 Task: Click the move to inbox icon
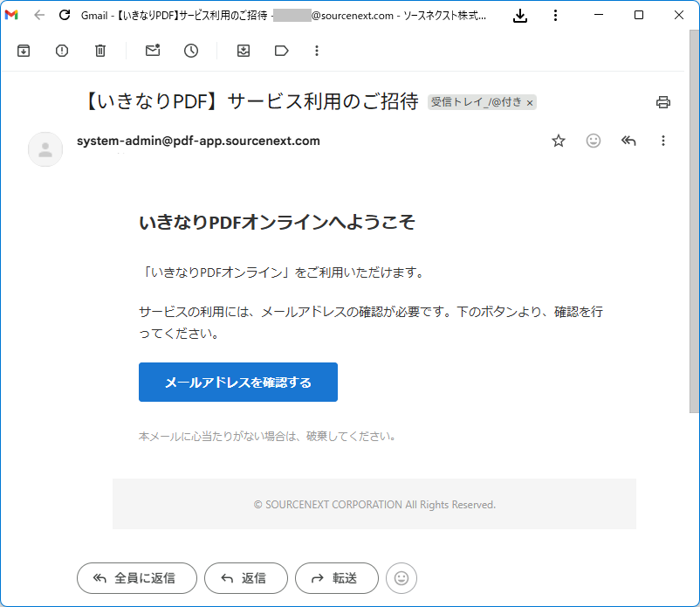pyautogui.click(x=244, y=51)
